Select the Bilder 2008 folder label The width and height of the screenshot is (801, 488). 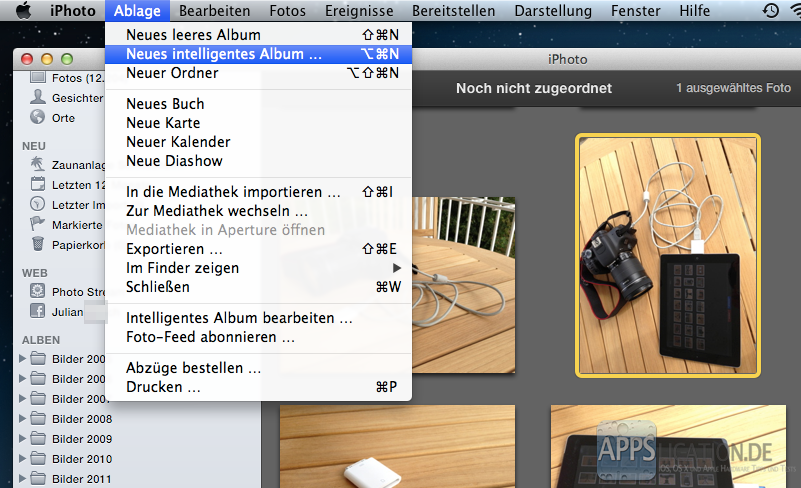(82, 419)
